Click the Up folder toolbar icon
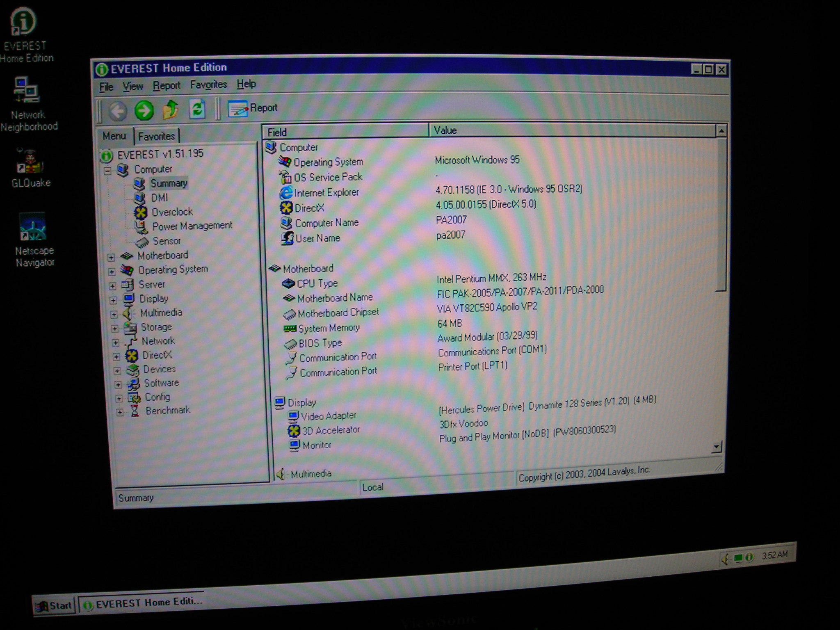This screenshot has width=840, height=630. 171,110
